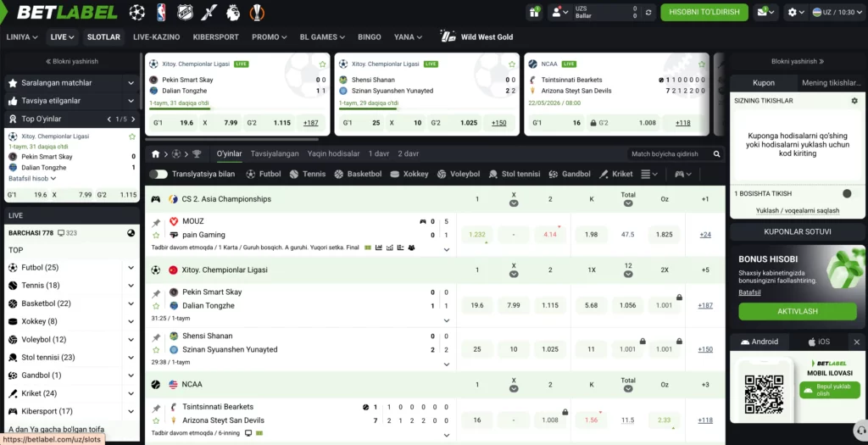Filter by Xokkey sport
The height and width of the screenshot is (445, 868).
click(x=409, y=174)
